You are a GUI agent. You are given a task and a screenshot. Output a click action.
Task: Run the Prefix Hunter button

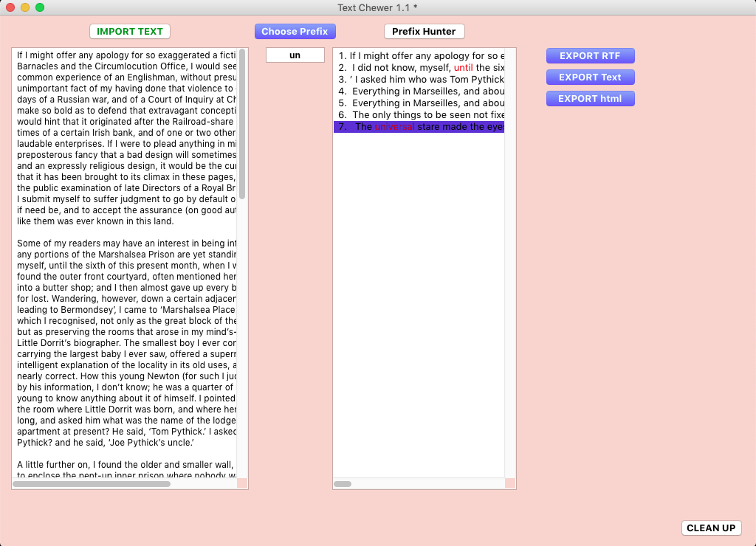click(x=424, y=32)
